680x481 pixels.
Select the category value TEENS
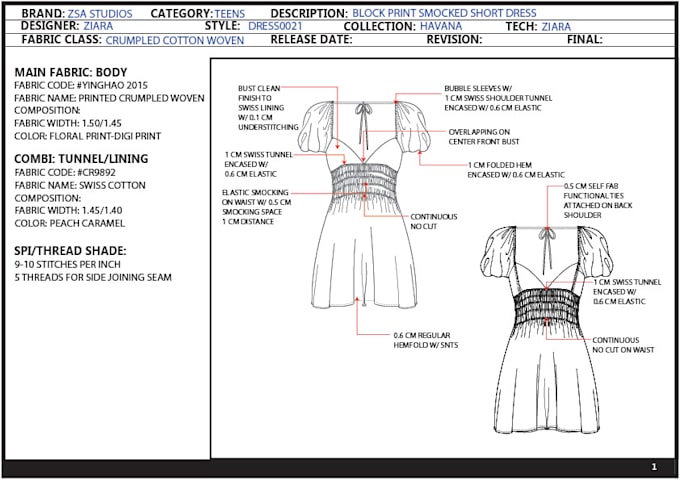[x=230, y=14]
